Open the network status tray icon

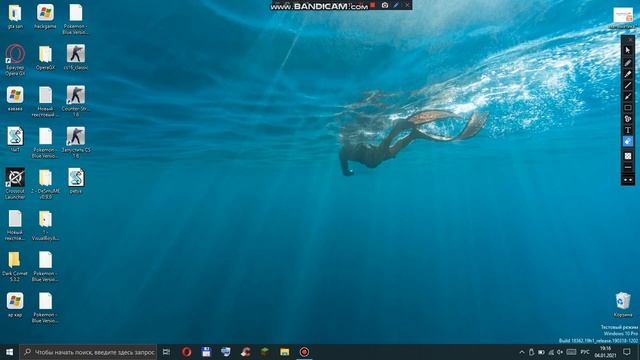point(551,352)
